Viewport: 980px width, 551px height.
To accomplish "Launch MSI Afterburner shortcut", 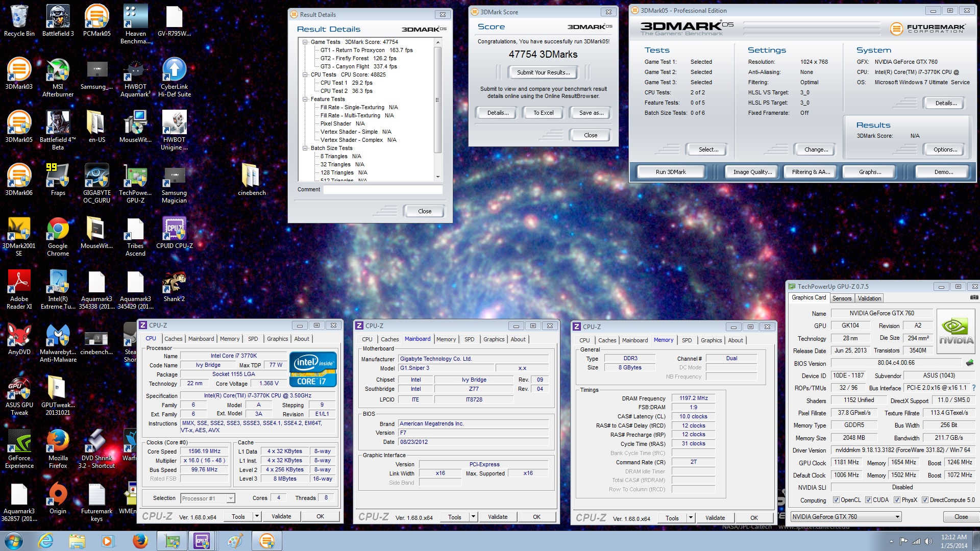I will coord(58,77).
